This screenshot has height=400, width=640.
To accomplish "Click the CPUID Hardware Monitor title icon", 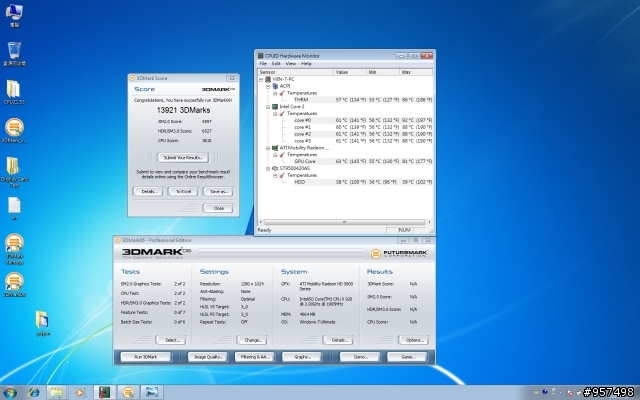I will (260, 56).
